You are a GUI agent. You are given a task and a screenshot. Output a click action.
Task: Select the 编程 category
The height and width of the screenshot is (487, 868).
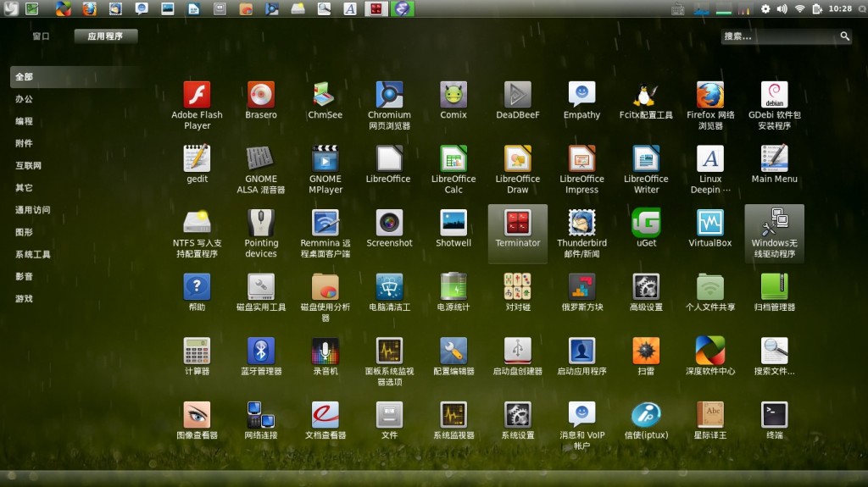pyautogui.click(x=24, y=120)
